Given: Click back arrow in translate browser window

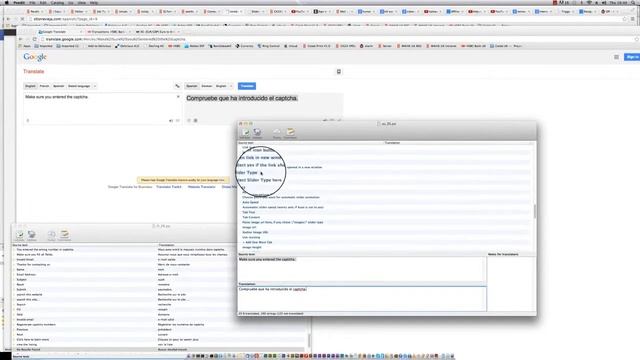Looking at the screenshot, I should click(x=20, y=39).
